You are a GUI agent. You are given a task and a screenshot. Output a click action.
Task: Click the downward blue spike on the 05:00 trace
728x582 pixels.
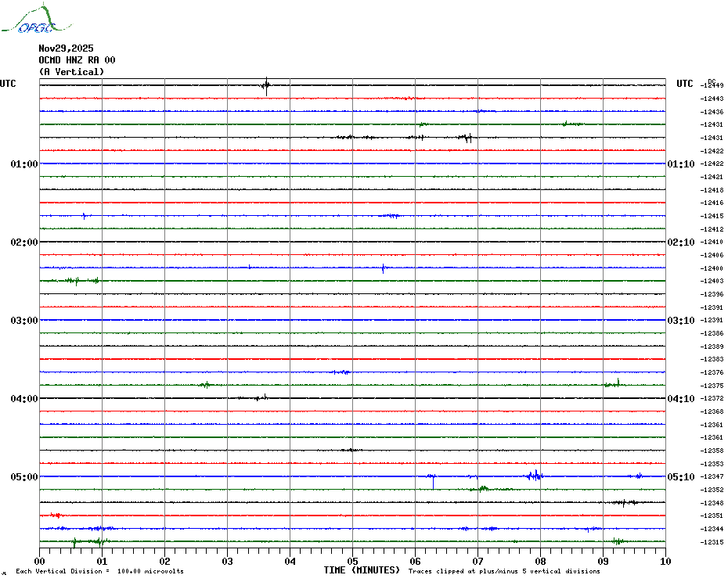tap(433, 483)
